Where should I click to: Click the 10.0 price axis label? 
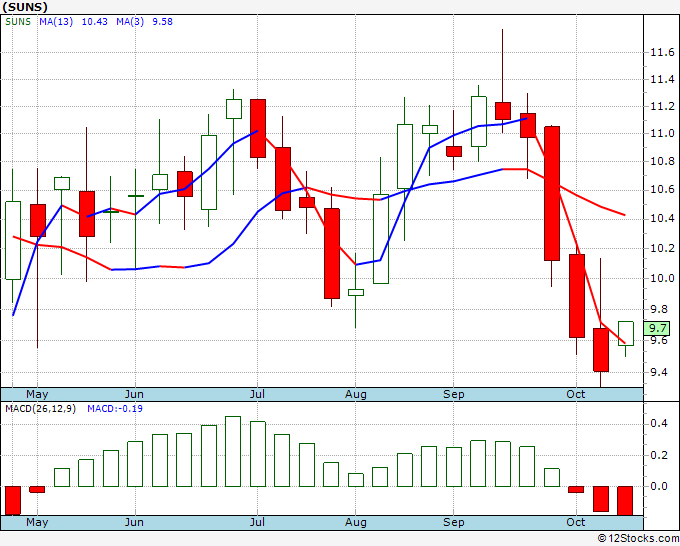pyautogui.click(x=662, y=278)
